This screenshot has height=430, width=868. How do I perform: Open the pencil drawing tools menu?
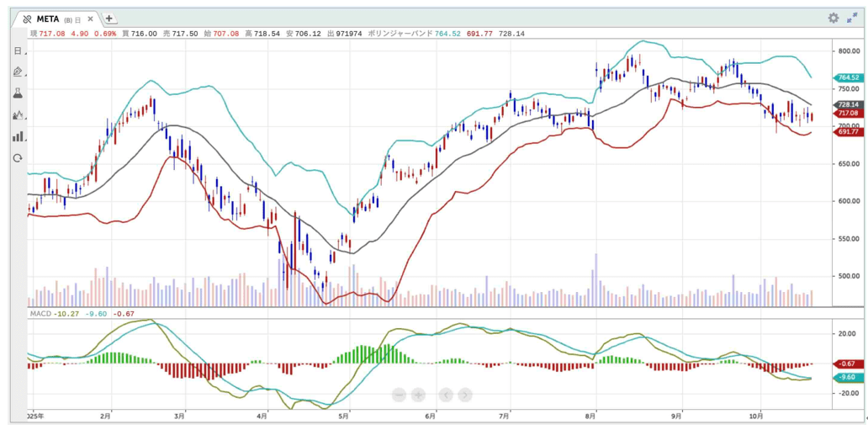tap(18, 72)
